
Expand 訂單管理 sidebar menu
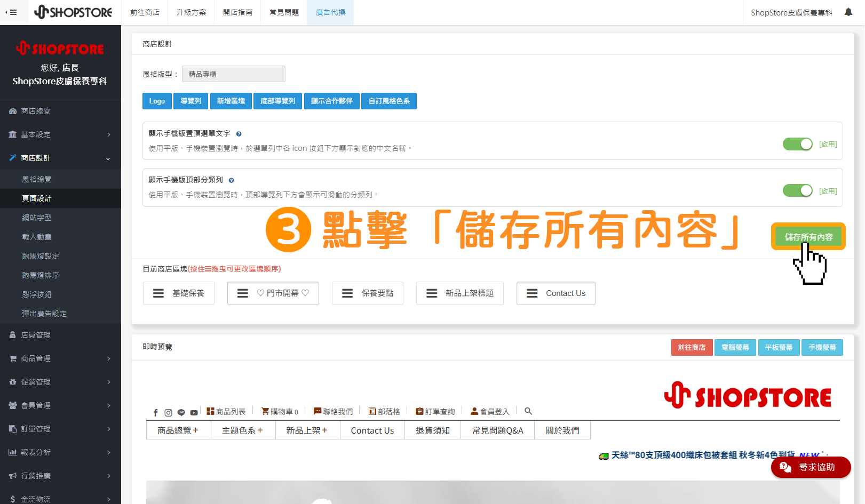pyautogui.click(x=60, y=429)
